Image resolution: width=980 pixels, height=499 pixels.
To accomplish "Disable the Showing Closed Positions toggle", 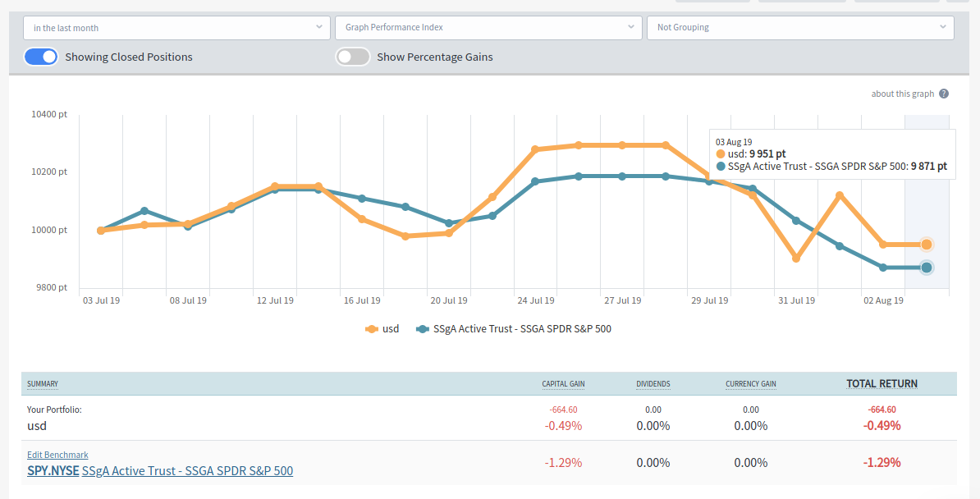I will click(41, 57).
